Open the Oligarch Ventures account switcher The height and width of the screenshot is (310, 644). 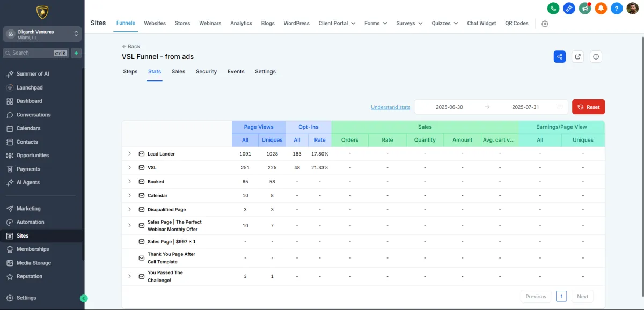click(x=42, y=34)
